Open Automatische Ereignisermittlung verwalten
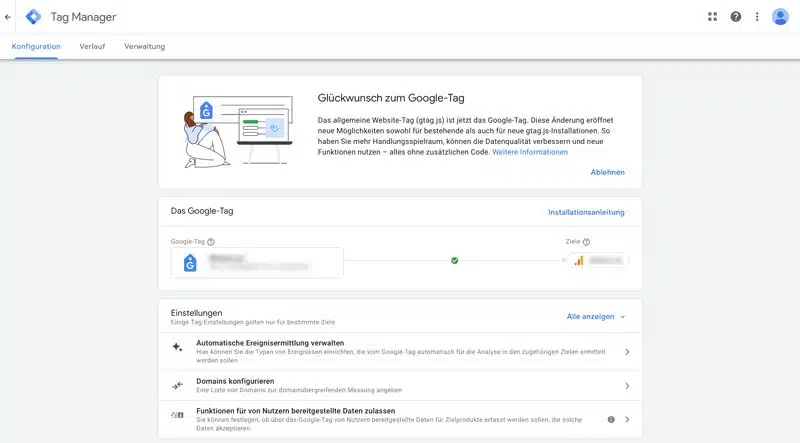The height and width of the screenshot is (443, 800). pyautogui.click(x=400, y=352)
